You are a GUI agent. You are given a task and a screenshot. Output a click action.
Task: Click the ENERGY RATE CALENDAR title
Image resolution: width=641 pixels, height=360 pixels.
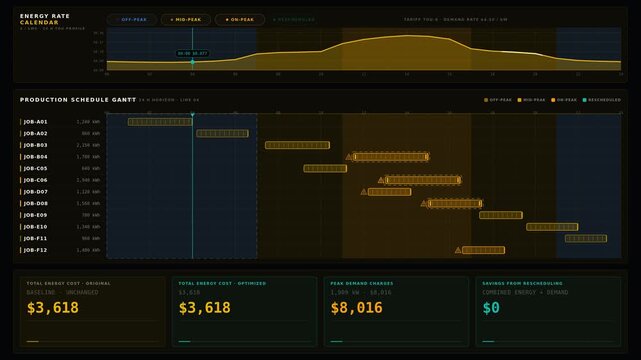pos(45,19)
